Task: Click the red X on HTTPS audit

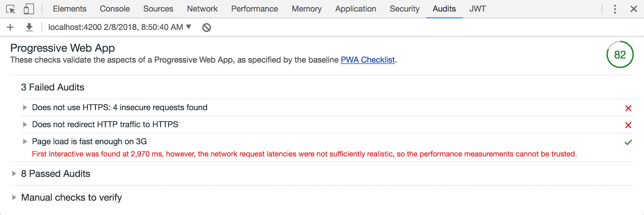Action: tap(628, 108)
